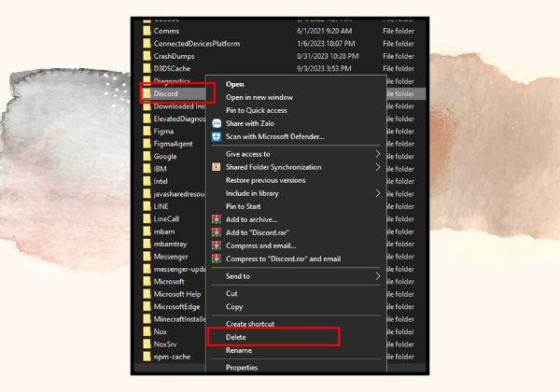560x392 pixels.
Task: Click the D3DSCache folder icon
Action: point(147,68)
